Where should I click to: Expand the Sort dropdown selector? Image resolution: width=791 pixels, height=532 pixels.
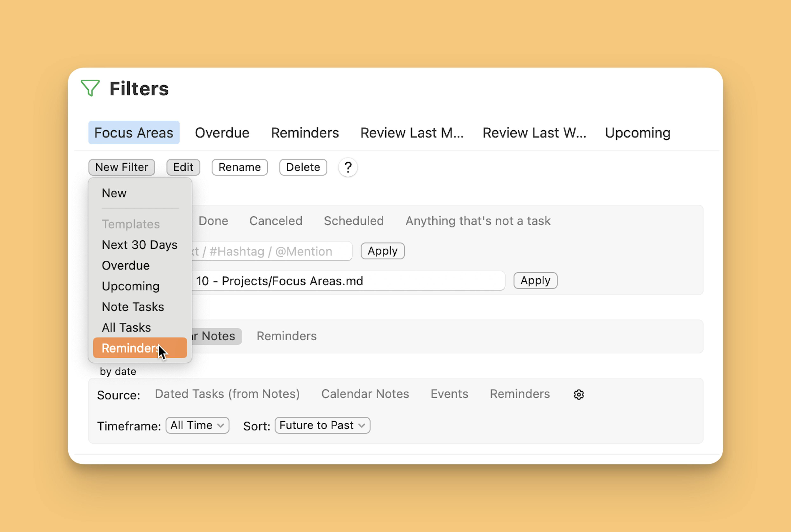[x=322, y=425]
